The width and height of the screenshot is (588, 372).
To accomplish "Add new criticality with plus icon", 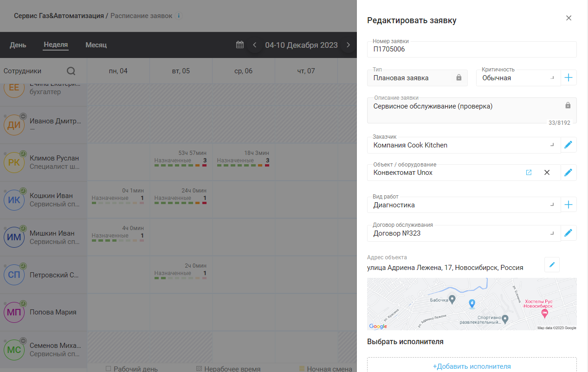I will (569, 78).
